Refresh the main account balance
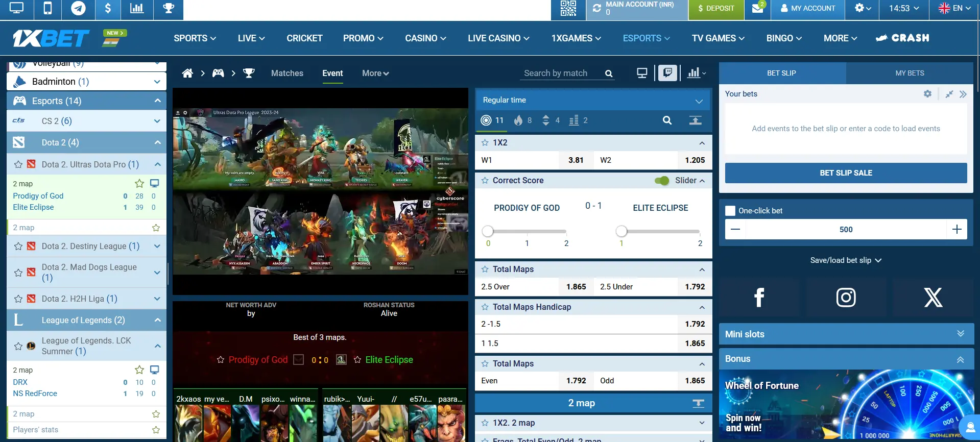This screenshot has width=980, height=442. pyautogui.click(x=596, y=8)
